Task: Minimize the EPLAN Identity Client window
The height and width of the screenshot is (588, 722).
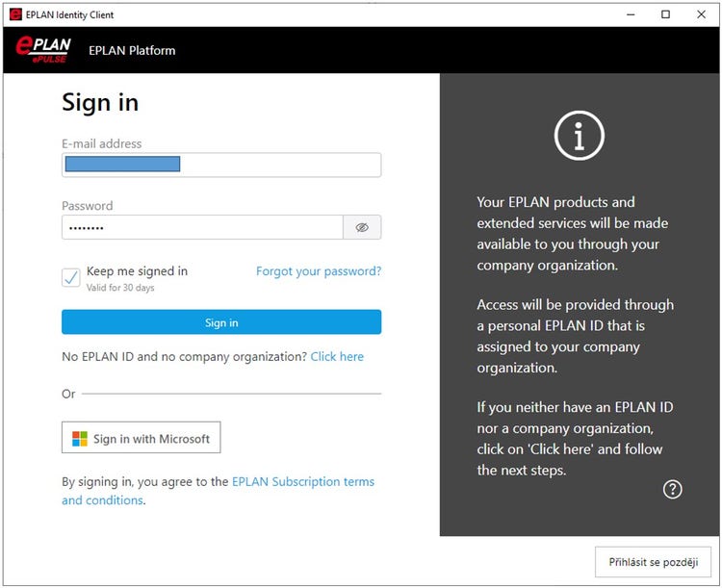Action: point(631,14)
